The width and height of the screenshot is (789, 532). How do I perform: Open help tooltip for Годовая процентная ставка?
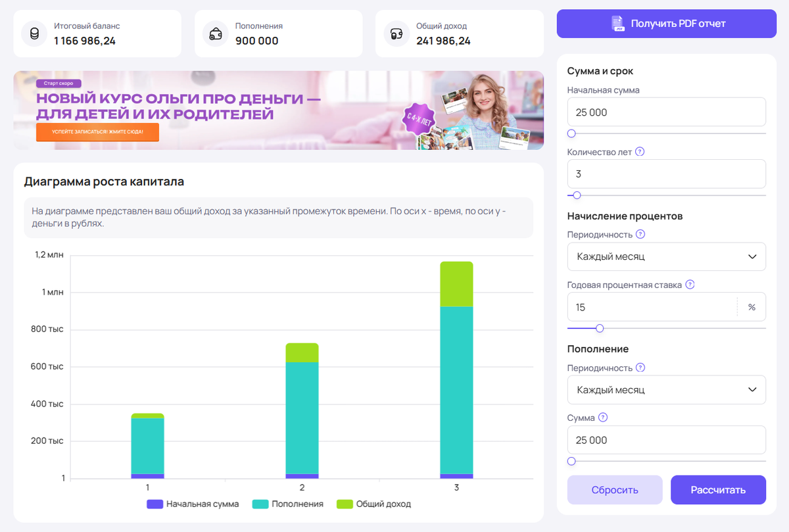[x=690, y=285]
